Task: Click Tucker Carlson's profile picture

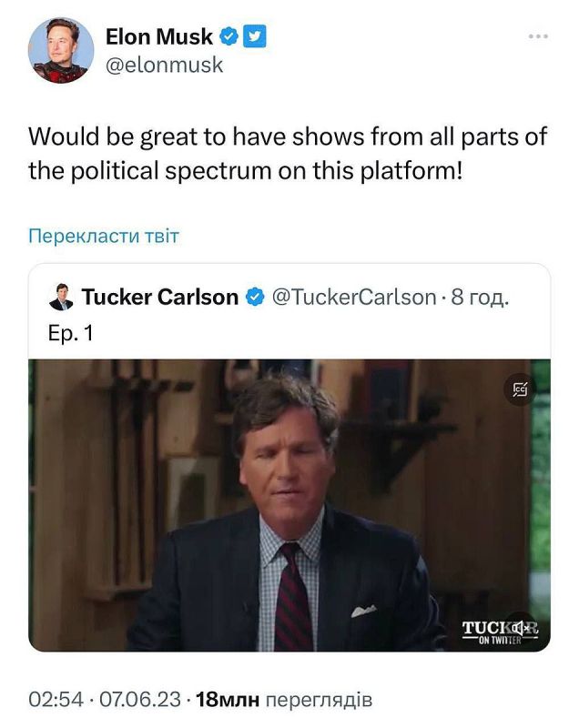Action: tap(60, 293)
